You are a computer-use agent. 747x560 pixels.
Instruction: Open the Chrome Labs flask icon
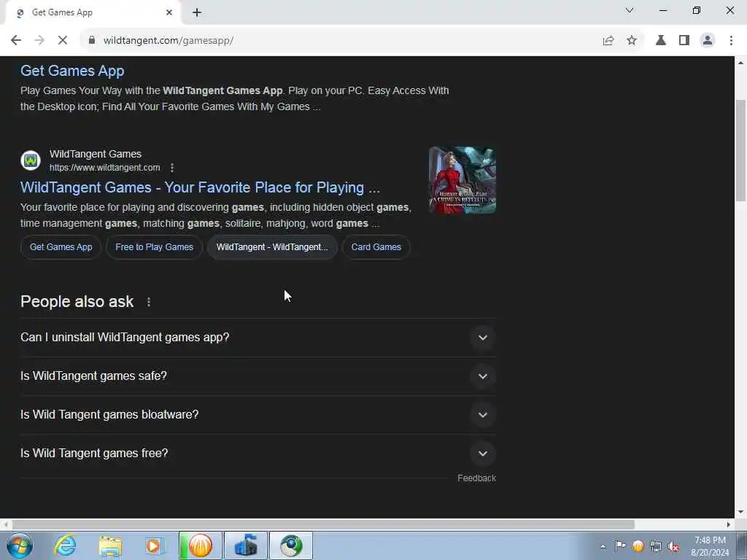661,41
